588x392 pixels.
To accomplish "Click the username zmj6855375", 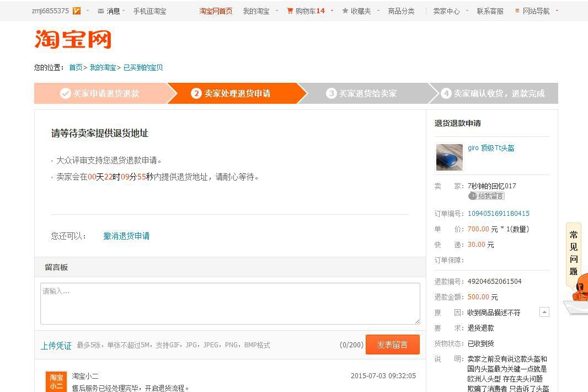I will click(x=50, y=11).
